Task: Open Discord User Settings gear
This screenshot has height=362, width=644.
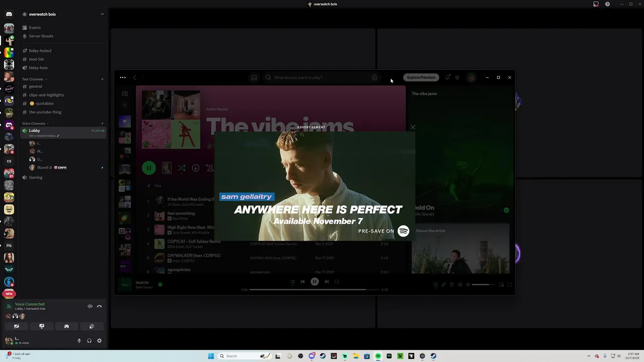Action: coord(99,341)
